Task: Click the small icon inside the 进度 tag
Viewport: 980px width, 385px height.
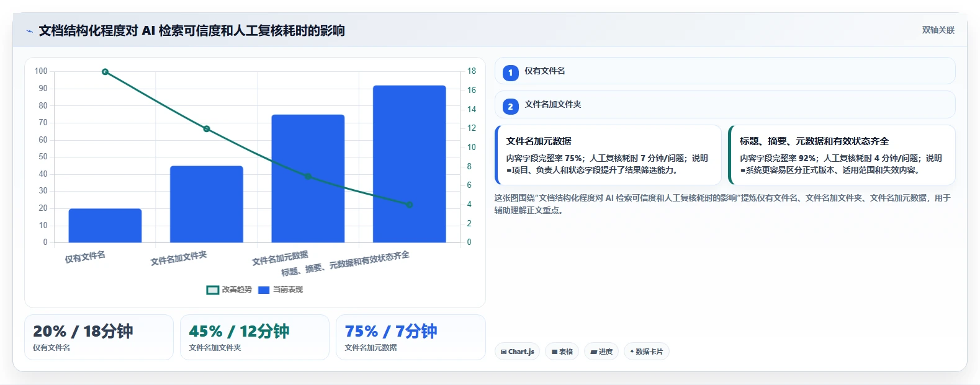Action: click(594, 352)
